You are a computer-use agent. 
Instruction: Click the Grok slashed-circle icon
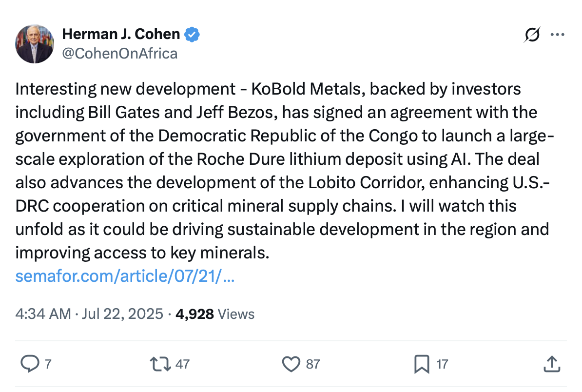(x=532, y=35)
